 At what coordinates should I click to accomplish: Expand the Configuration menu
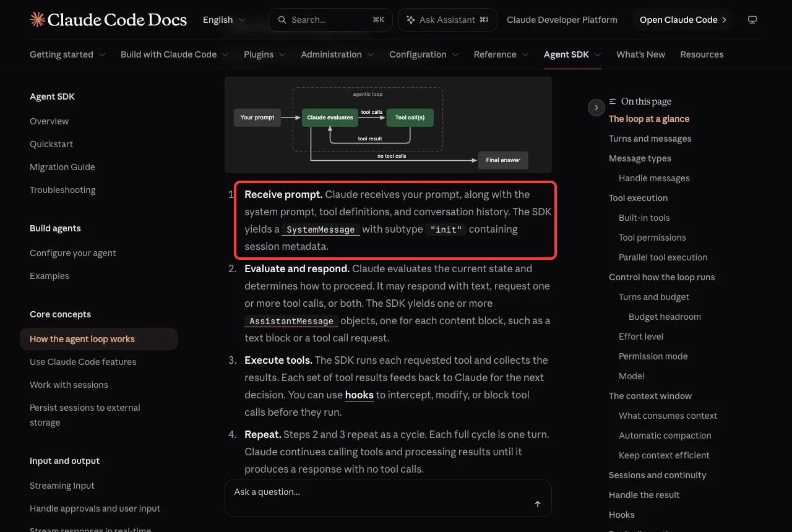pyautogui.click(x=424, y=54)
